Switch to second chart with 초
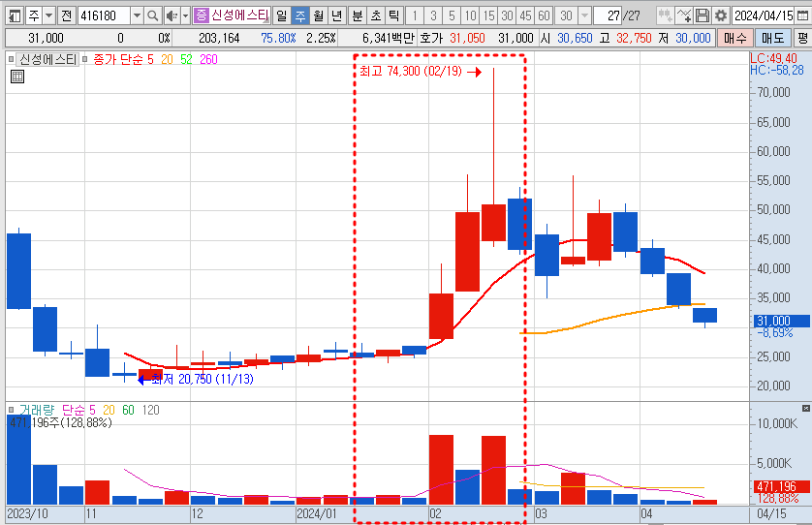The width and height of the screenshot is (812, 525). [x=376, y=15]
